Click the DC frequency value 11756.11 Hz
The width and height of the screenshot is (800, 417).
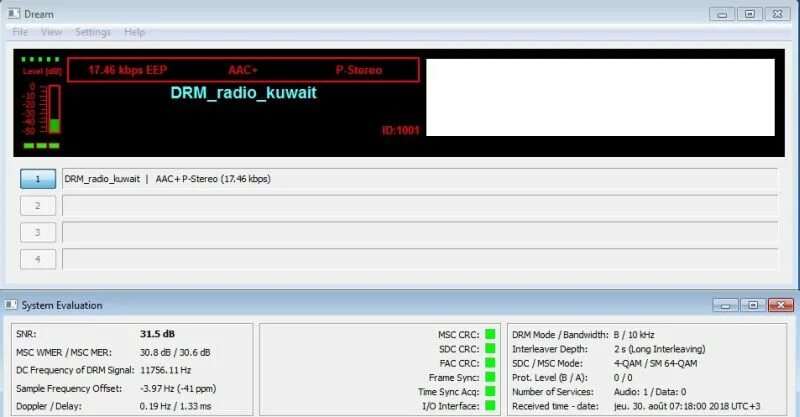point(165,370)
